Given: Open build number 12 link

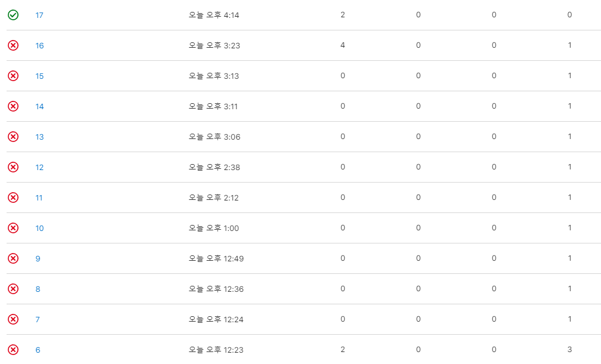Looking at the screenshot, I should coord(39,167).
